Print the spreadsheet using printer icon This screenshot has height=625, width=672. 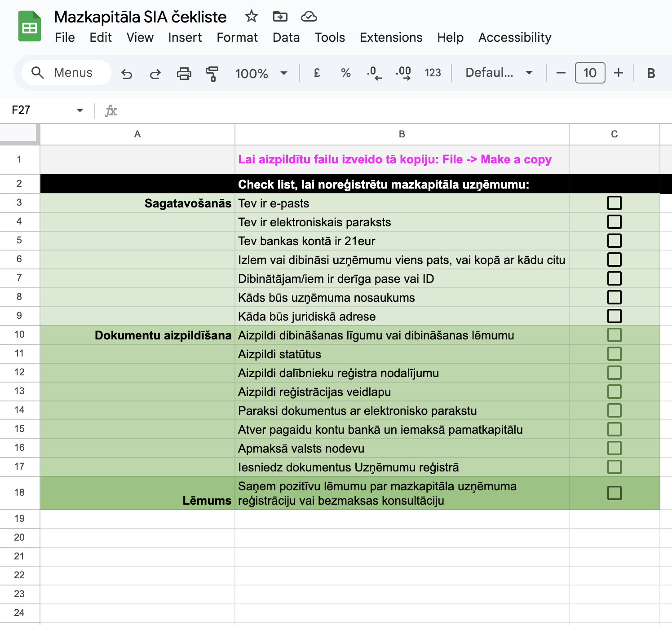pos(184,73)
